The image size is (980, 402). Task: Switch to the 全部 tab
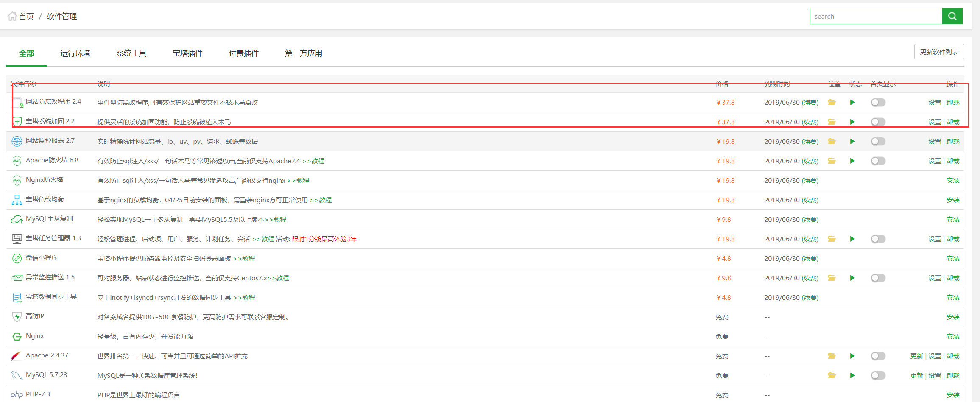(26, 53)
